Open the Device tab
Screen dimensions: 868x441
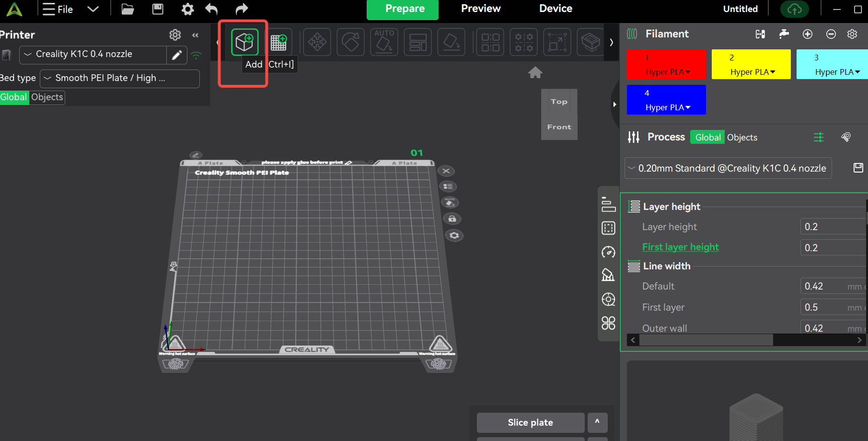(x=555, y=9)
